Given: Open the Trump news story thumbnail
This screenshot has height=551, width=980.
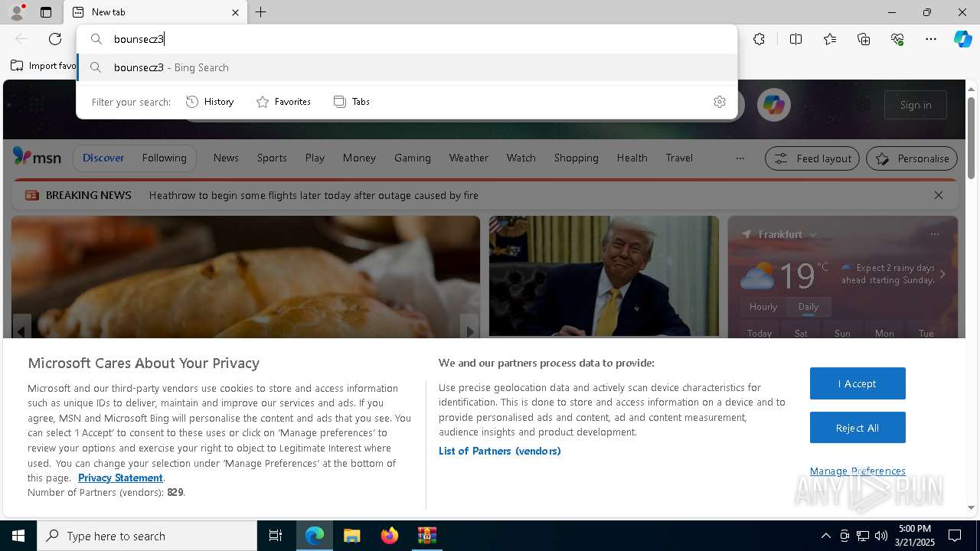Looking at the screenshot, I should [604, 275].
